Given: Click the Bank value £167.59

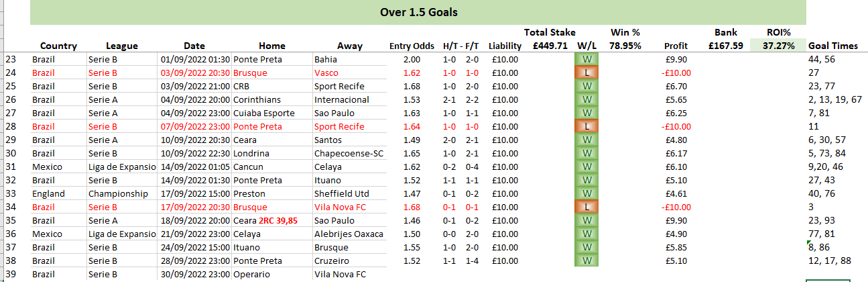Looking at the screenshot, I should click(725, 46).
